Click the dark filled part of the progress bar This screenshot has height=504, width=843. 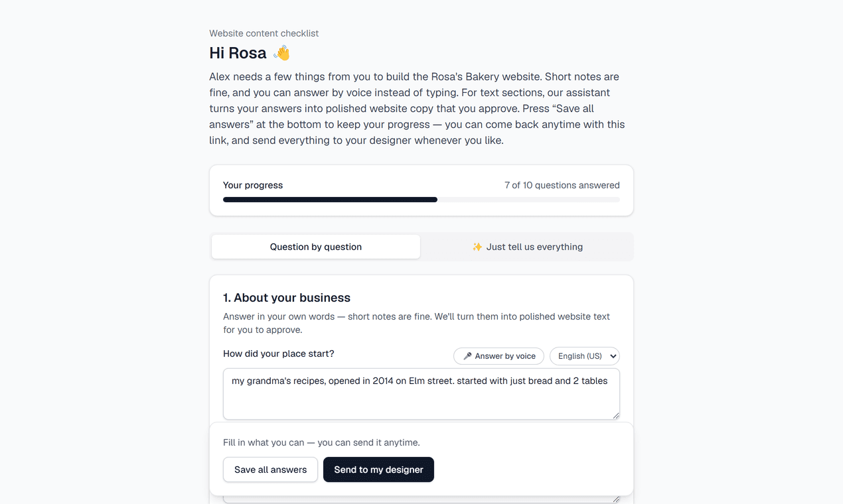330,200
